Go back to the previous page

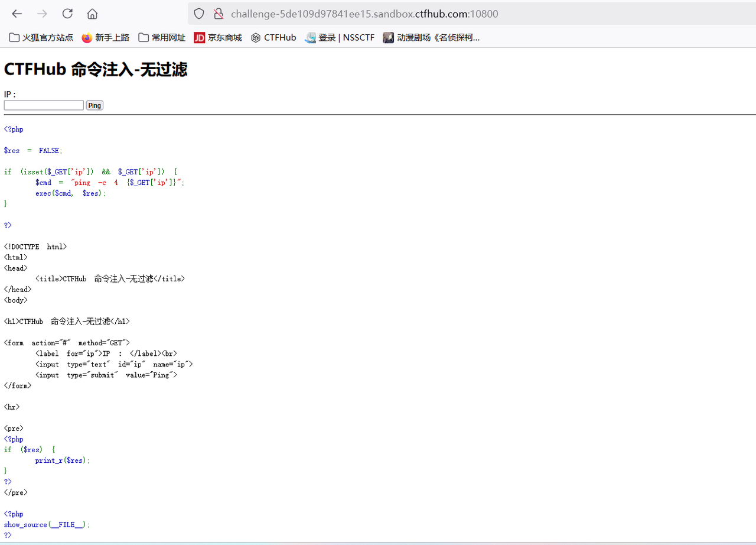(x=17, y=14)
